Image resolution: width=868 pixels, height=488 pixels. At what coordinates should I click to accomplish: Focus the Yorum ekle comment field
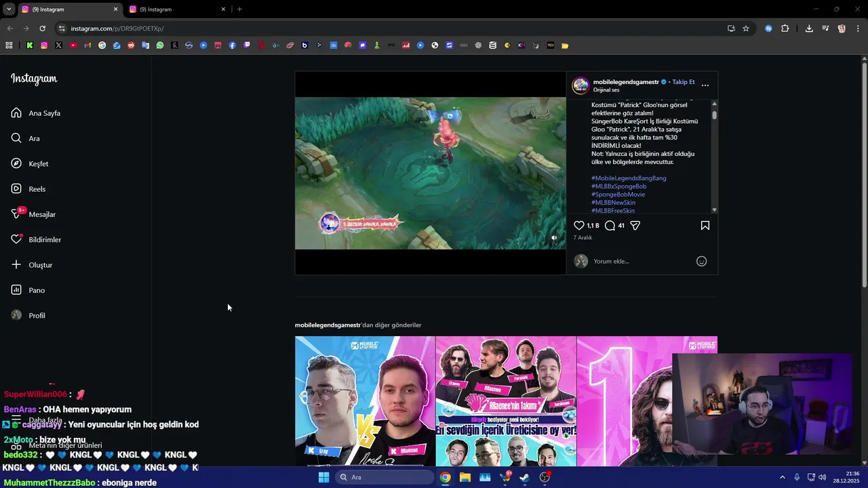(641, 261)
